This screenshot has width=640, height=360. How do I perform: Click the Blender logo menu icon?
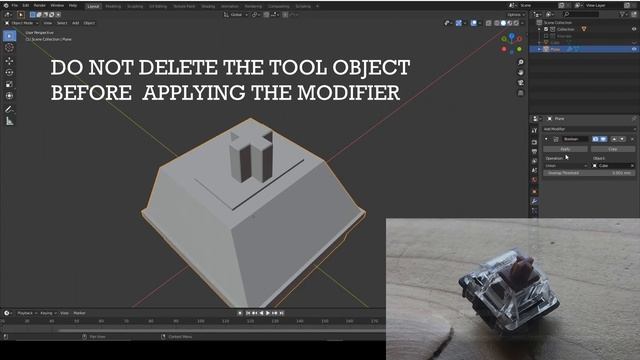(6, 6)
